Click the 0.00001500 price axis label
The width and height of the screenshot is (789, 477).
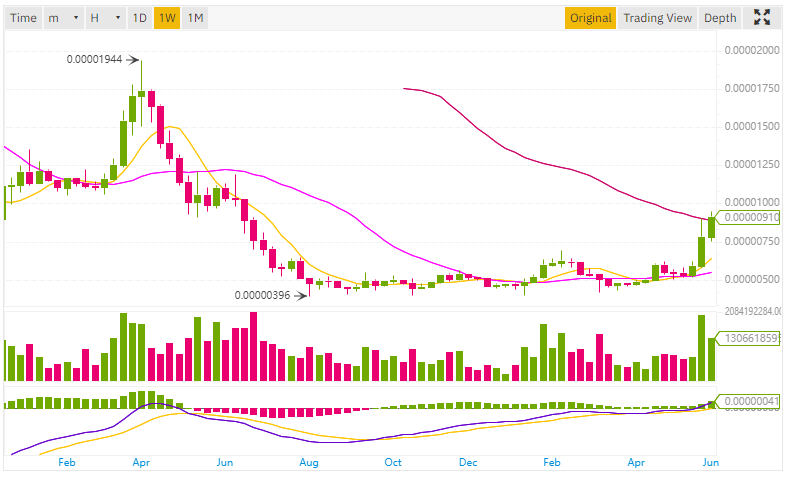pos(752,126)
